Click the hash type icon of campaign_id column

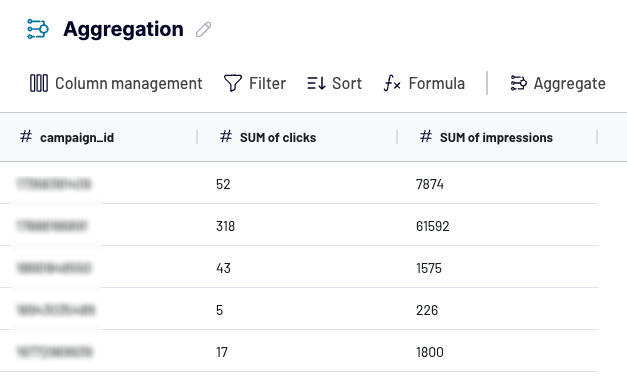pyautogui.click(x=26, y=136)
